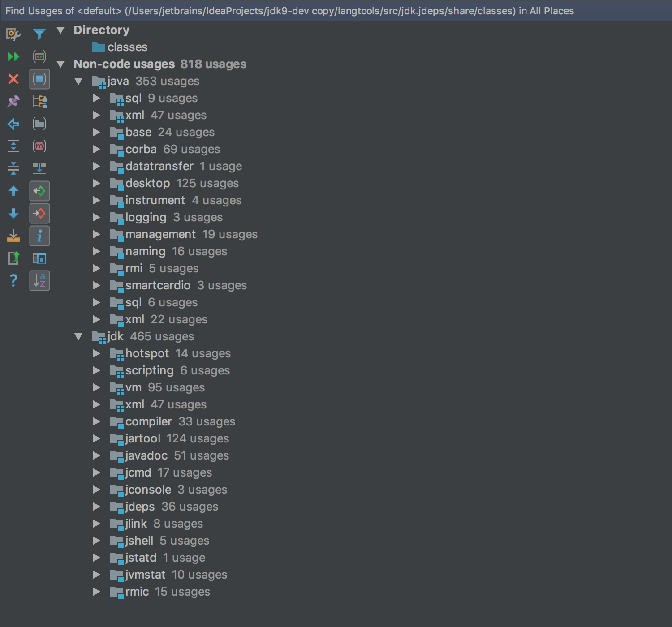Export usages to text file

click(13, 236)
